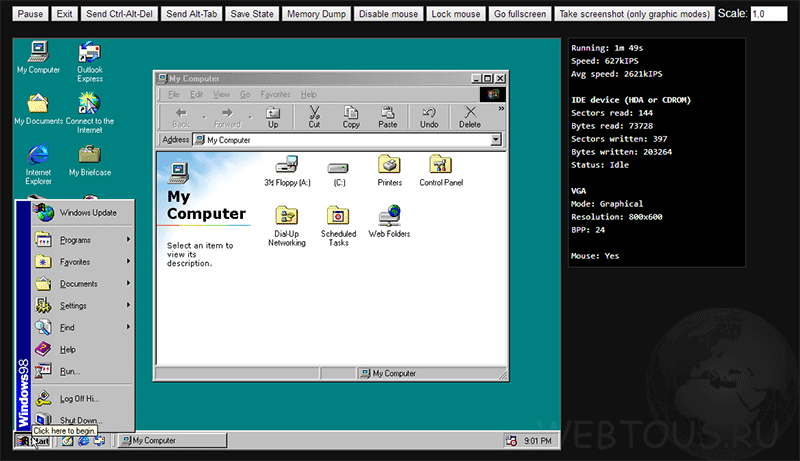
Task: Click the Windows logo throbber in the My Computer window
Action: pos(493,94)
